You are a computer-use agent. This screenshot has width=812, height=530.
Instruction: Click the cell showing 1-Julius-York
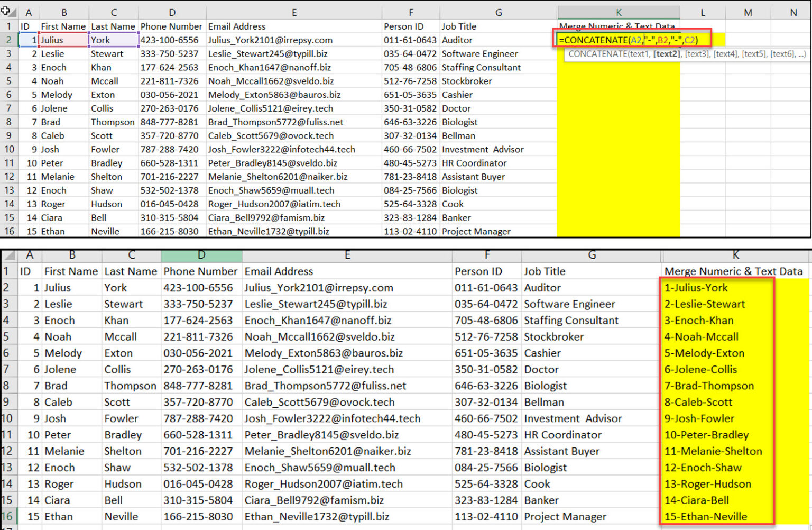click(696, 288)
